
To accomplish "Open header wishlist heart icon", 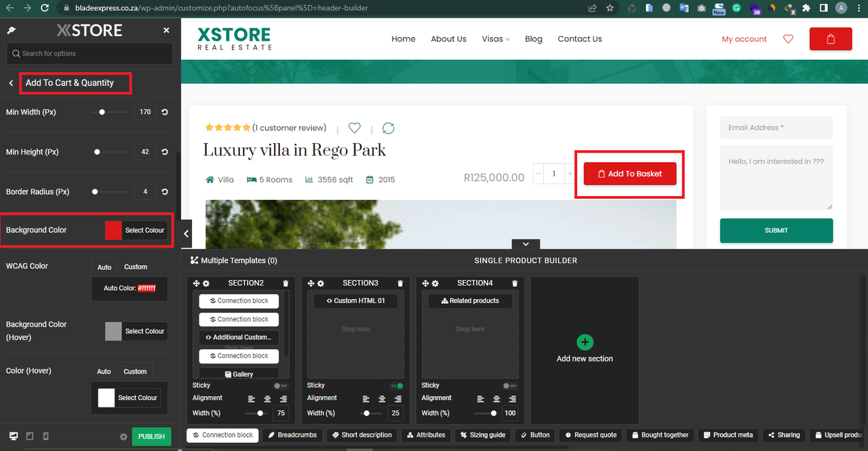I will 788,39.
